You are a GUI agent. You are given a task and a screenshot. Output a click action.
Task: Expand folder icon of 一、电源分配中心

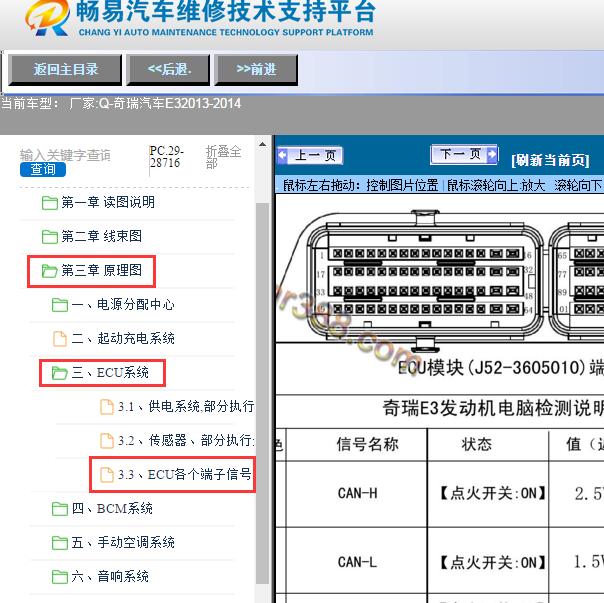click(x=60, y=305)
